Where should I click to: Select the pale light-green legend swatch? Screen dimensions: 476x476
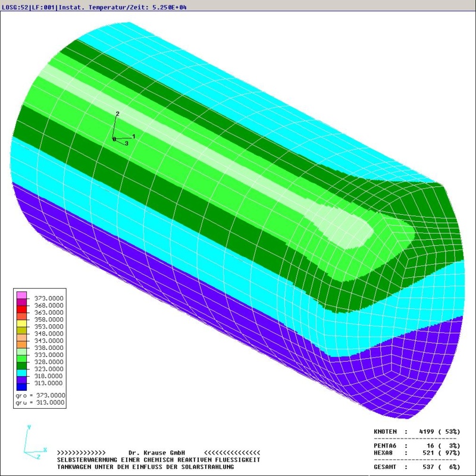pos(21,352)
